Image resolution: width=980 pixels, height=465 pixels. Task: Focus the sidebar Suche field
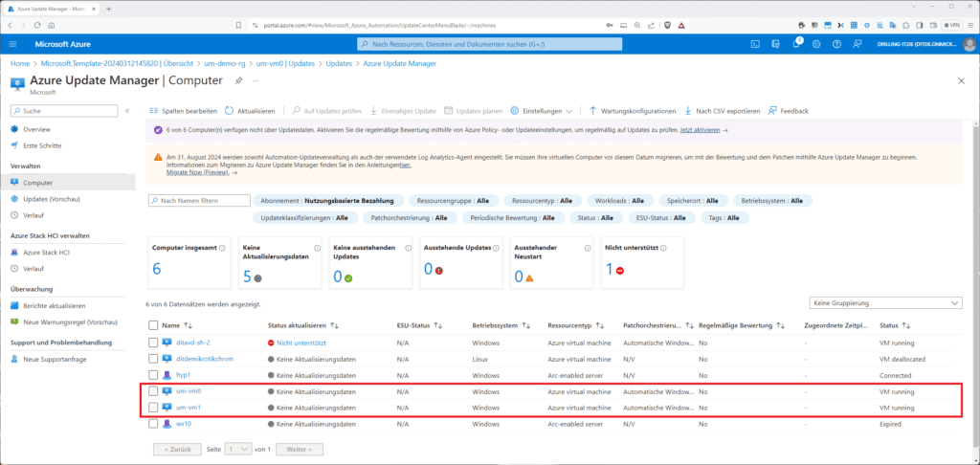click(x=64, y=111)
